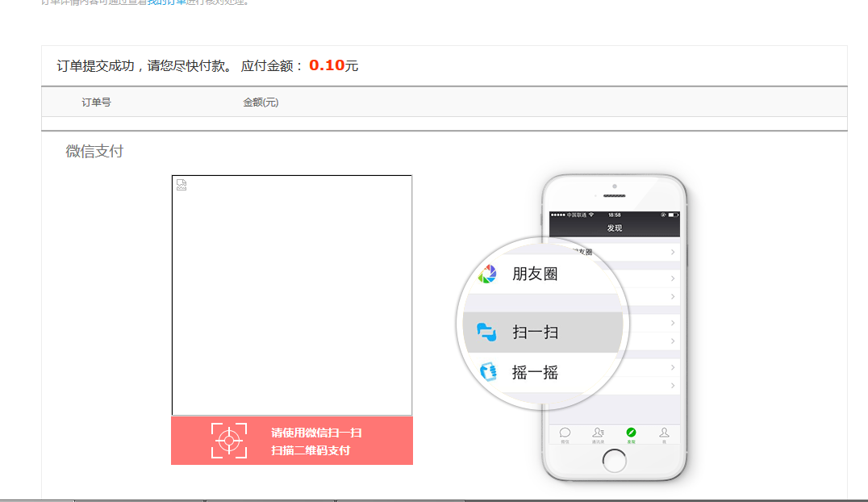Click the blue 摇一摇 shake icon
Viewport: 868px width, 502px height.
[488, 372]
